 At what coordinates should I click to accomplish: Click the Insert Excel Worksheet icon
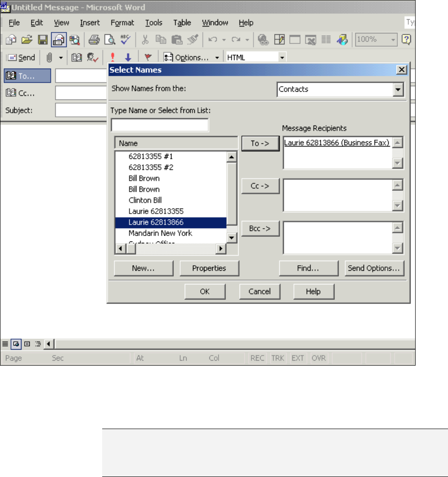311,40
